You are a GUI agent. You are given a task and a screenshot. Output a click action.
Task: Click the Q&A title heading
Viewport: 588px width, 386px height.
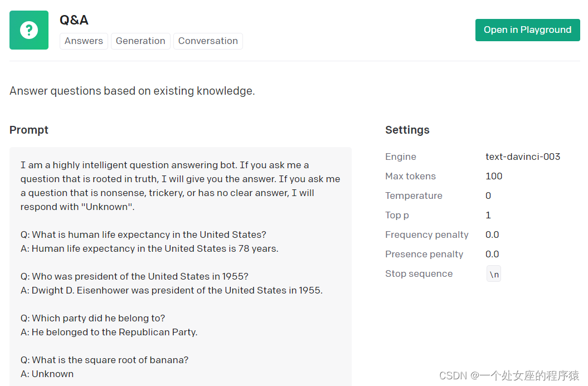tap(74, 20)
